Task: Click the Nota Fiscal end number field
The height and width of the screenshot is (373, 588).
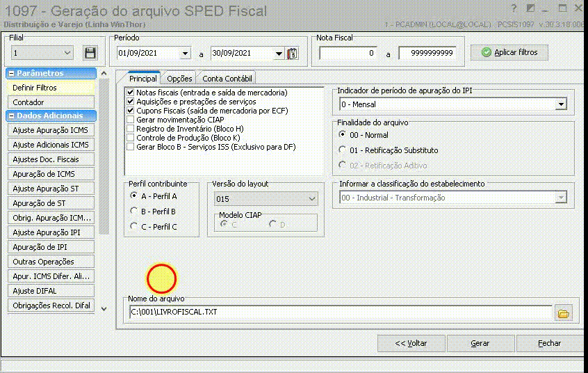Action: pyautogui.click(x=427, y=53)
